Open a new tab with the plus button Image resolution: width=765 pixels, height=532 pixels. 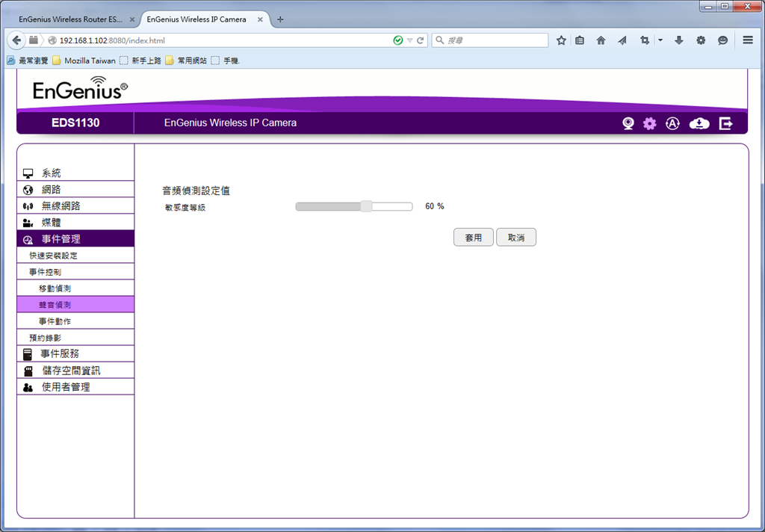[x=280, y=19]
